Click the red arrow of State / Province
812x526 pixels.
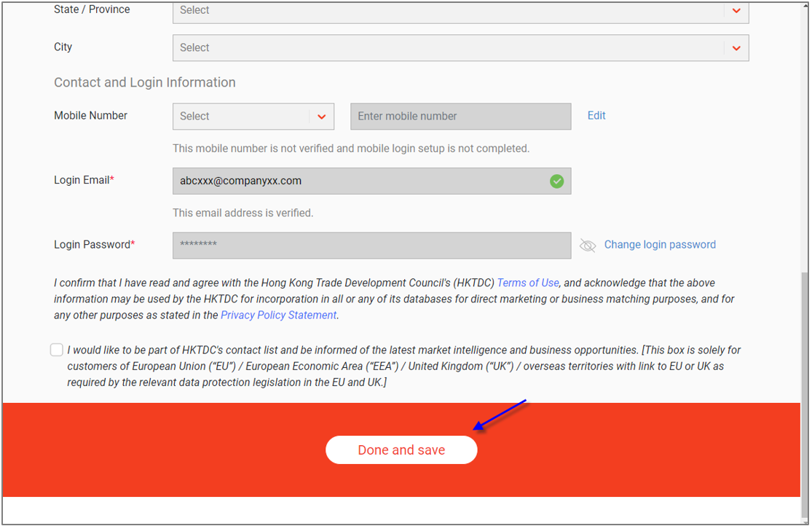tap(736, 11)
